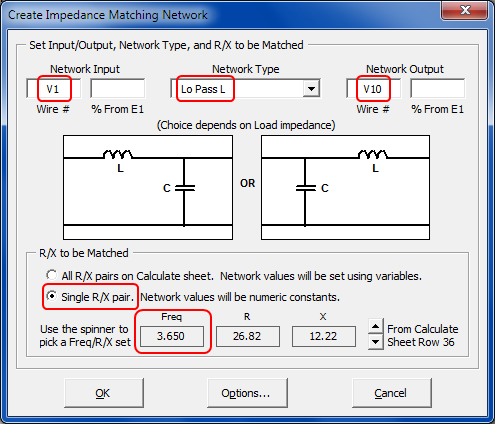Screen dimensions: 495x424
Task: Click the right C-L circuit diagram
Action: point(345,187)
